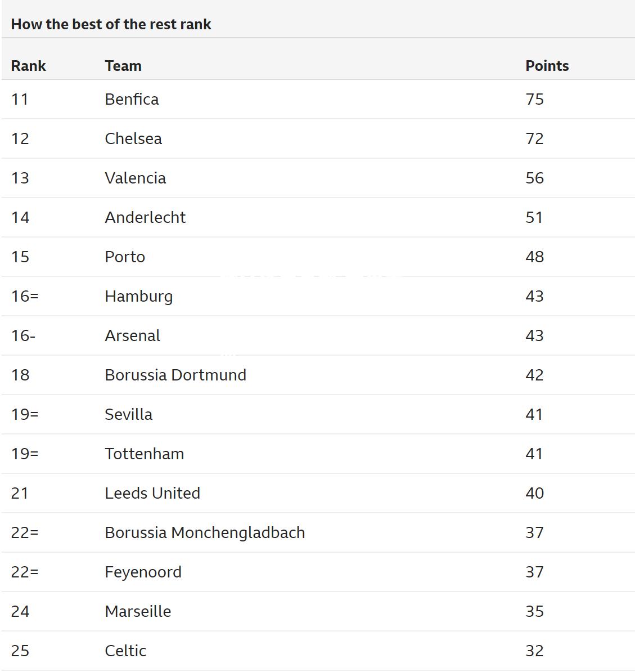
Task: Click on Valencia in the table
Action: tap(136, 178)
